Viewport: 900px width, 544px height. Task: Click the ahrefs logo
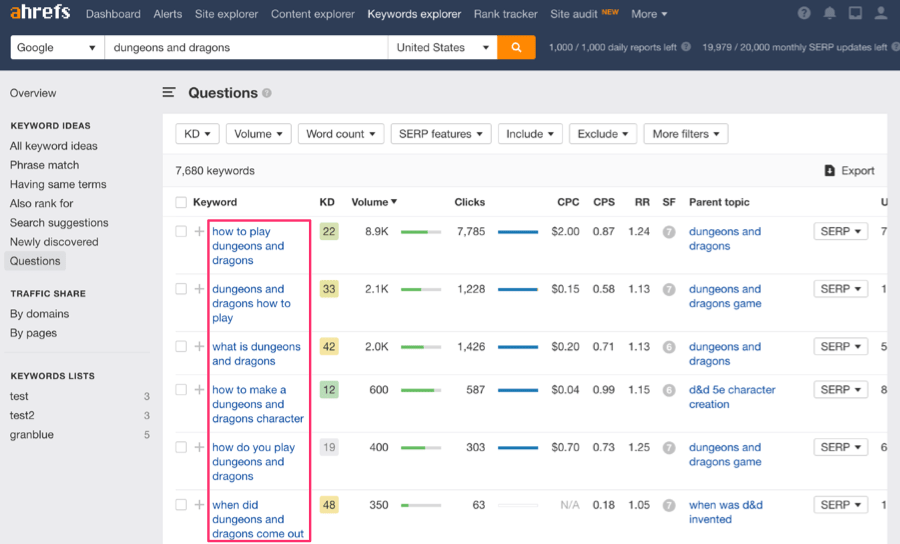tap(40, 12)
